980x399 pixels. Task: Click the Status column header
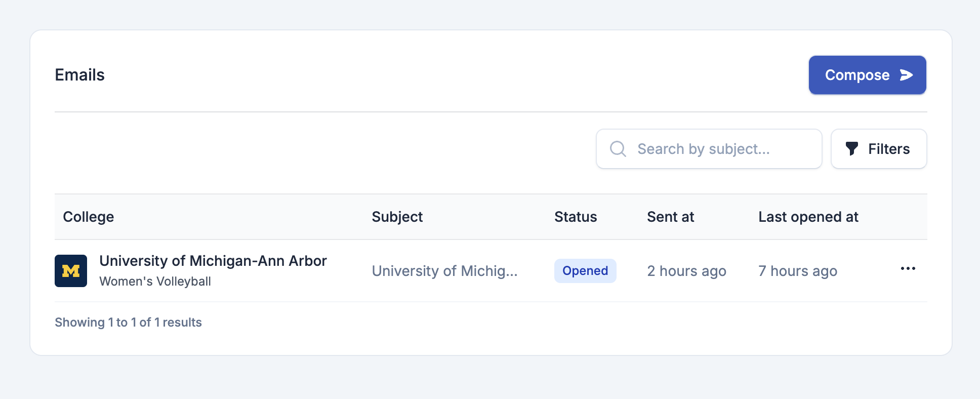pyautogui.click(x=576, y=217)
